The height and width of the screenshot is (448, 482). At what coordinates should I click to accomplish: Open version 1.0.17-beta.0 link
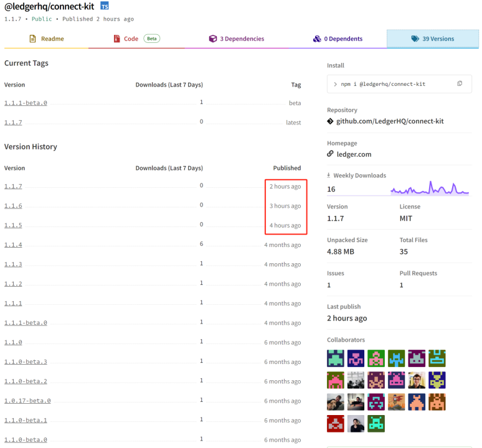(x=27, y=401)
